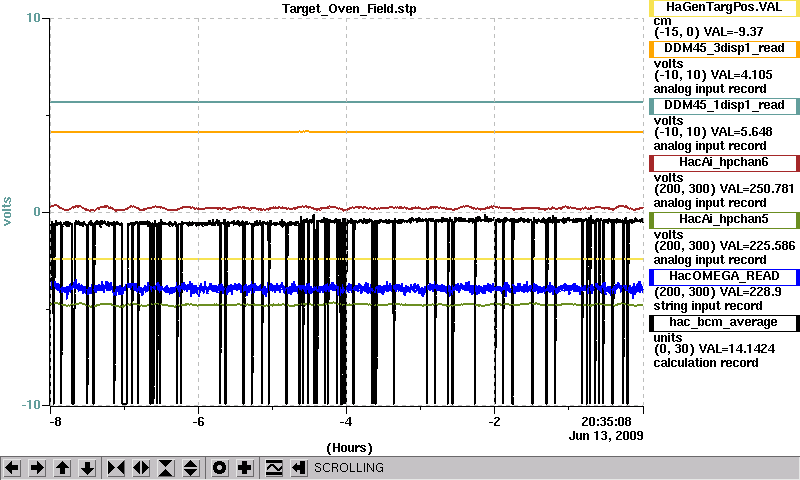Select the HaGenTargPos.VAL legend entry
Image resolution: width=800 pixels, height=480 pixels.
724,8
